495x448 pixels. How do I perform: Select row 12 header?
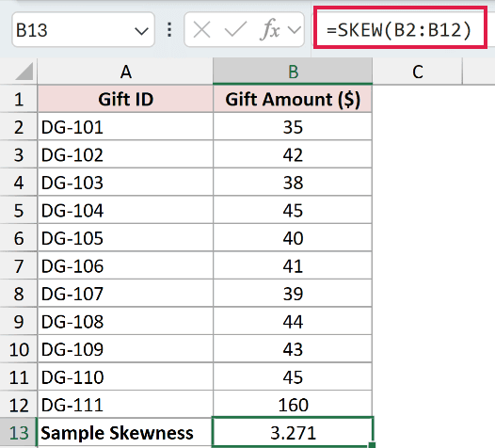coord(19,405)
